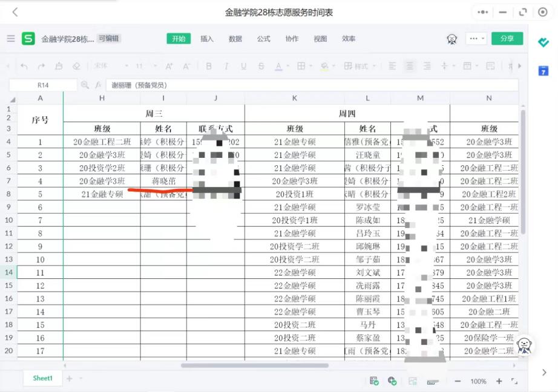
Task: Toggle align left option
Action: [x=392, y=66]
